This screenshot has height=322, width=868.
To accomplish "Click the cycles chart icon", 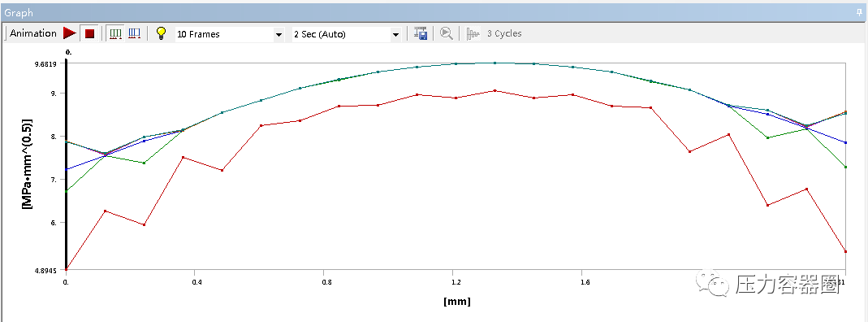I will (x=473, y=34).
